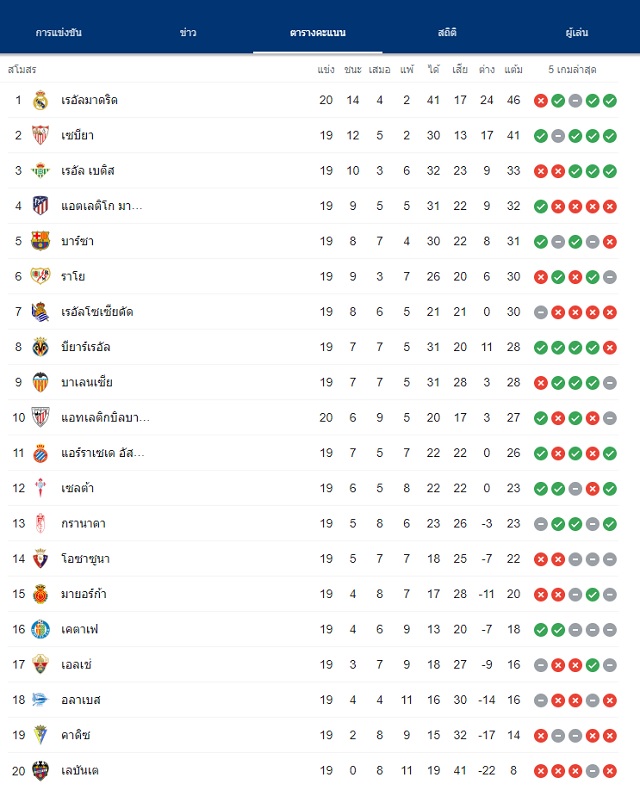Open the สถิติ tab
The image size is (640, 796).
[447, 32]
